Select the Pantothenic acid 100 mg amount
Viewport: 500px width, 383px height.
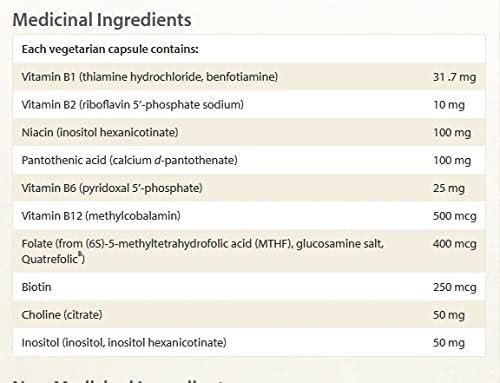(x=452, y=160)
